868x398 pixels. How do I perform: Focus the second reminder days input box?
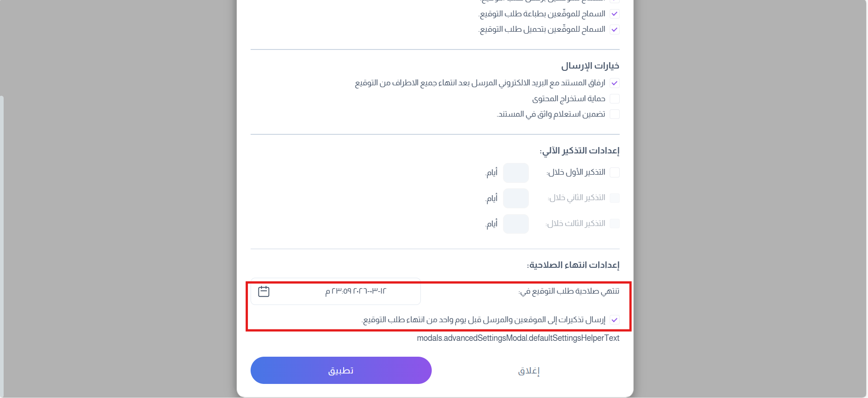[516, 198]
